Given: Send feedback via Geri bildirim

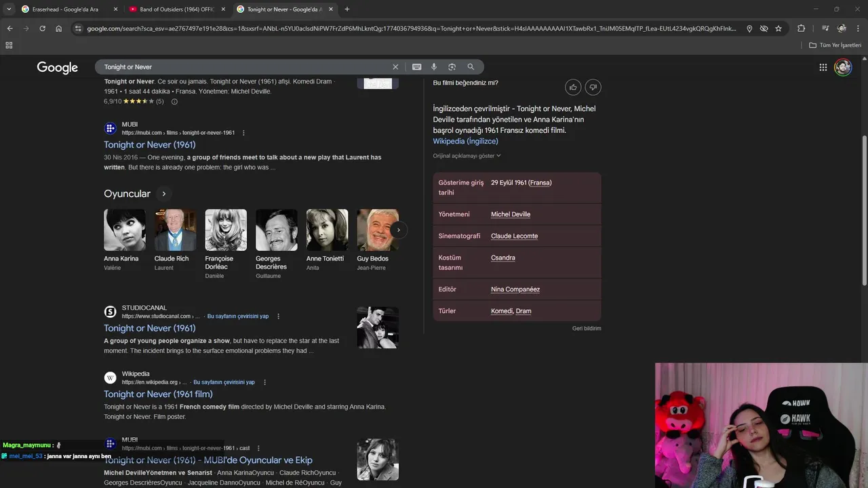Looking at the screenshot, I should point(587,329).
